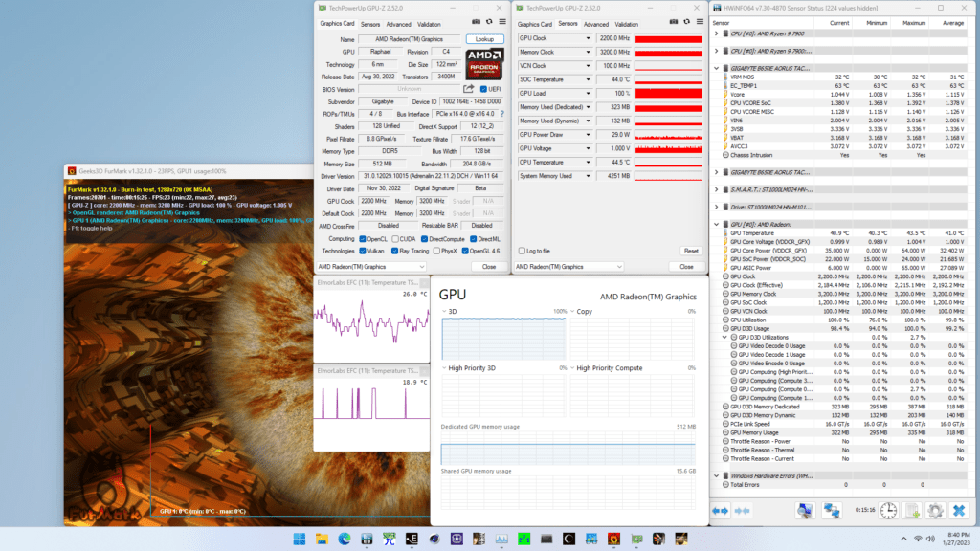This screenshot has width=980, height=551.
Task: Open the 3D engine dropdown in Task Manager
Action: click(x=444, y=311)
